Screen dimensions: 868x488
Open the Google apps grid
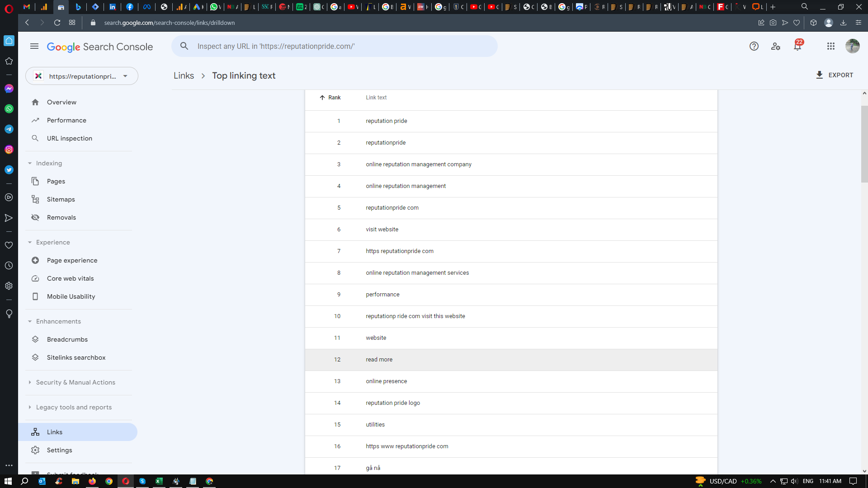(831, 46)
